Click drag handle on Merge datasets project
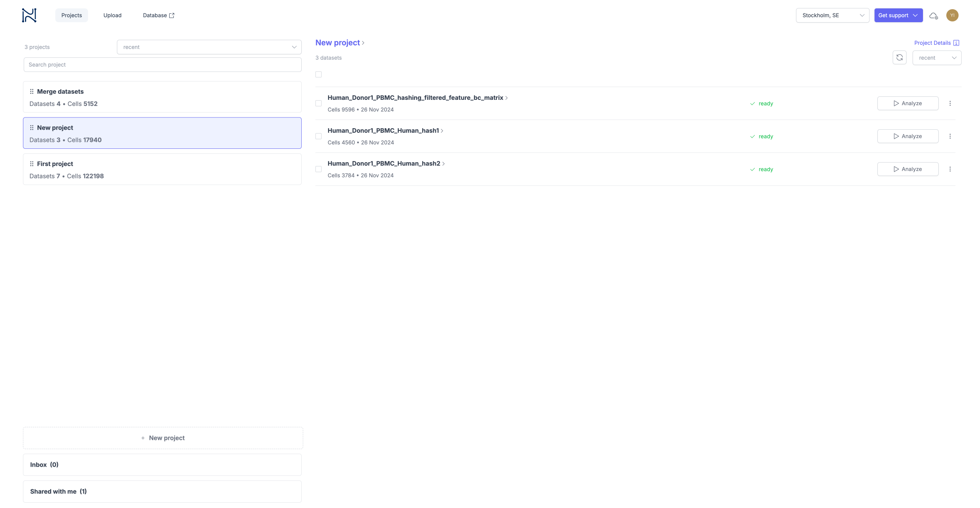Viewport: 980px width, 508px height. point(32,91)
